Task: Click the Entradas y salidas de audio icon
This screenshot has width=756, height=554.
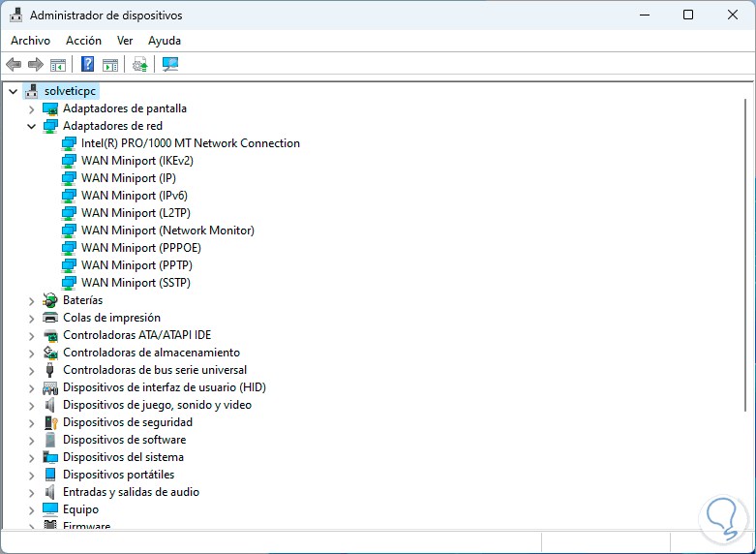Action: tap(50, 492)
